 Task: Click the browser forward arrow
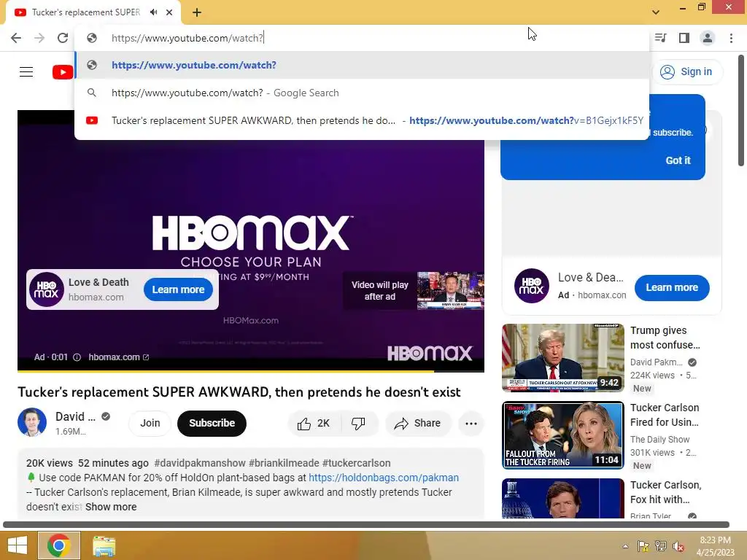coord(39,38)
